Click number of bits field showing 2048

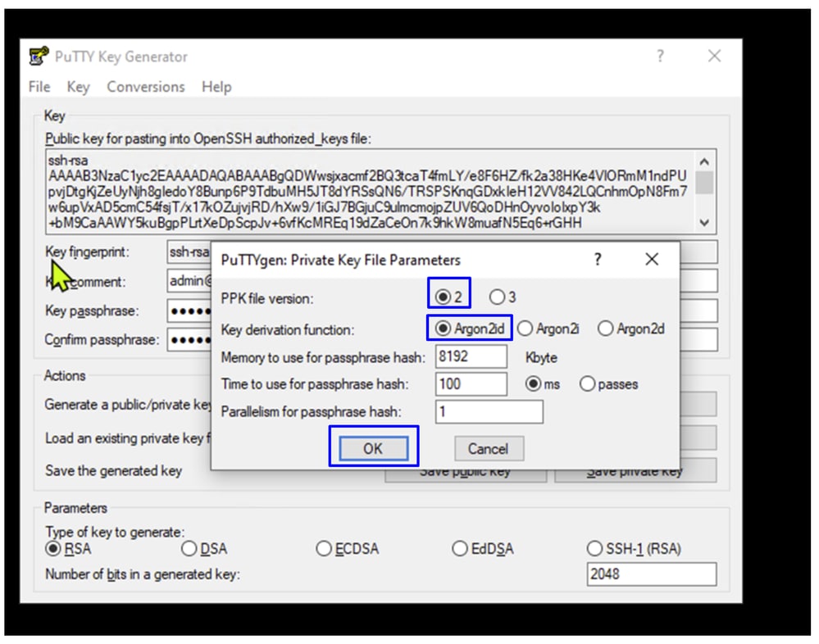tap(651, 574)
